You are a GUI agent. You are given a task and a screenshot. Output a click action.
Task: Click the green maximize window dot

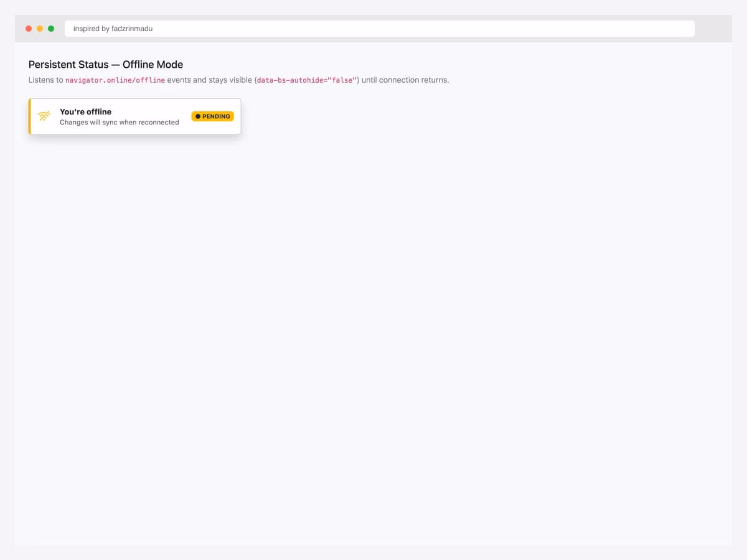coord(51,29)
